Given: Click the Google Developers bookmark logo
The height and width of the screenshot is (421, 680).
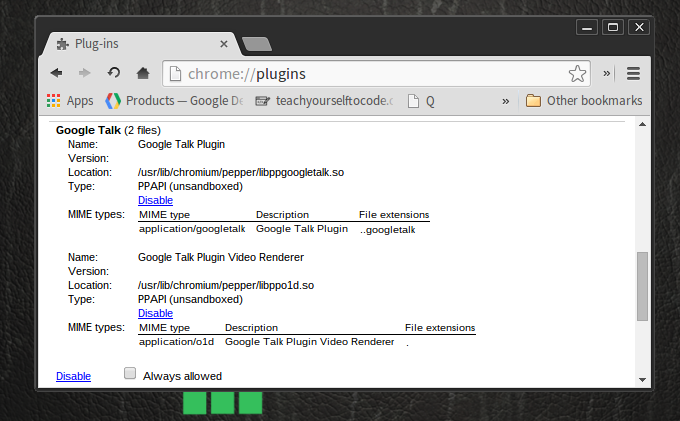Looking at the screenshot, I should point(113,101).
